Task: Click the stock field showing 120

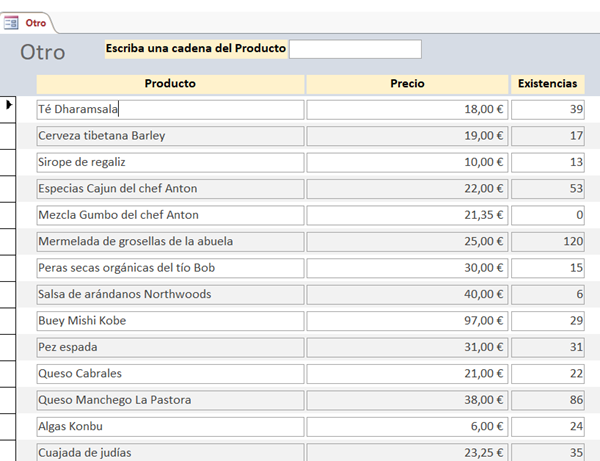Action: (547, 241)
